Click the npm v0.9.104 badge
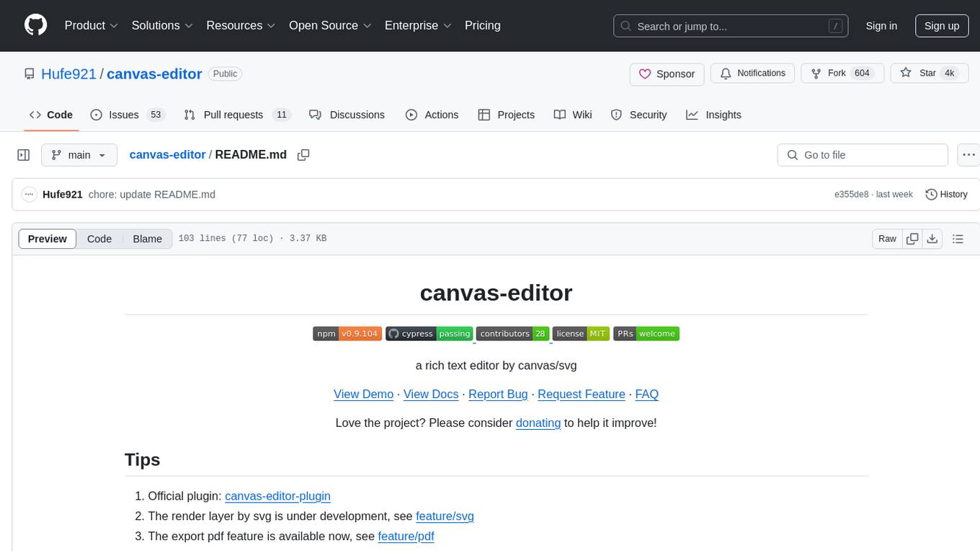Screen dimensions: 980x551 347,333
